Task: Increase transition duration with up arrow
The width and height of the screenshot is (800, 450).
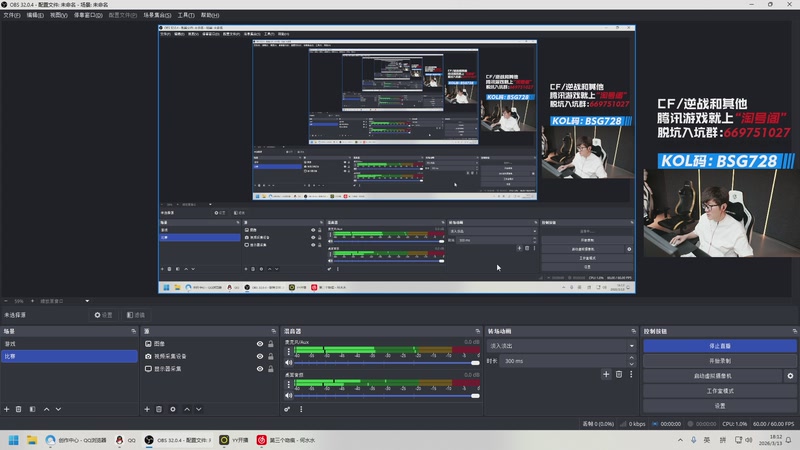Action: click(x=632, y=358)
